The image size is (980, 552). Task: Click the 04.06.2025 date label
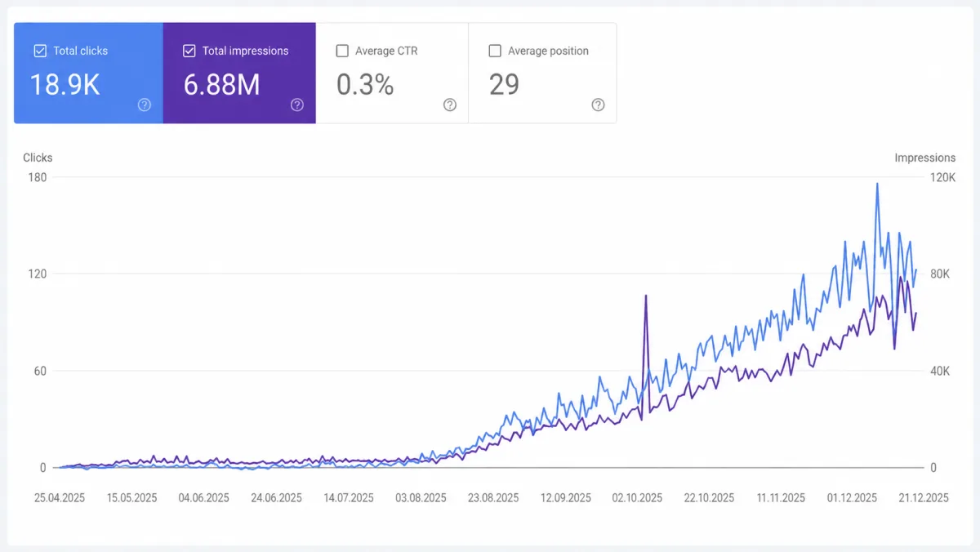pos(203,497)
